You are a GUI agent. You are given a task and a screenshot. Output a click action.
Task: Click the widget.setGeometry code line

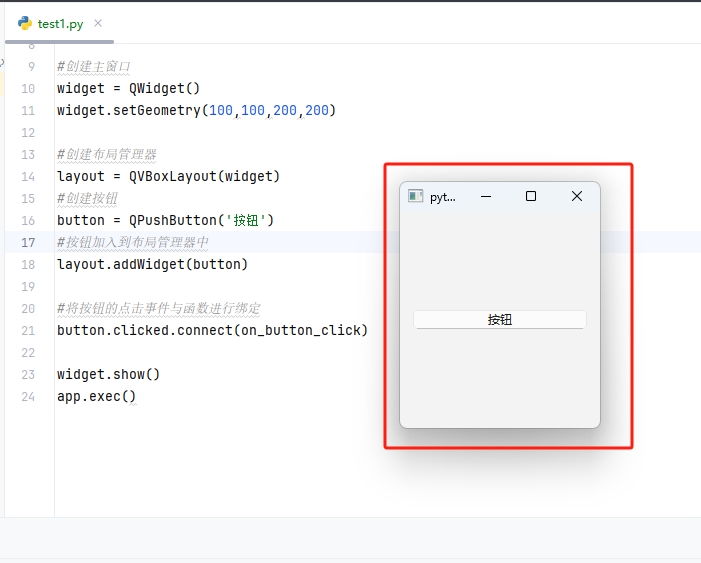tap(196, 110)
